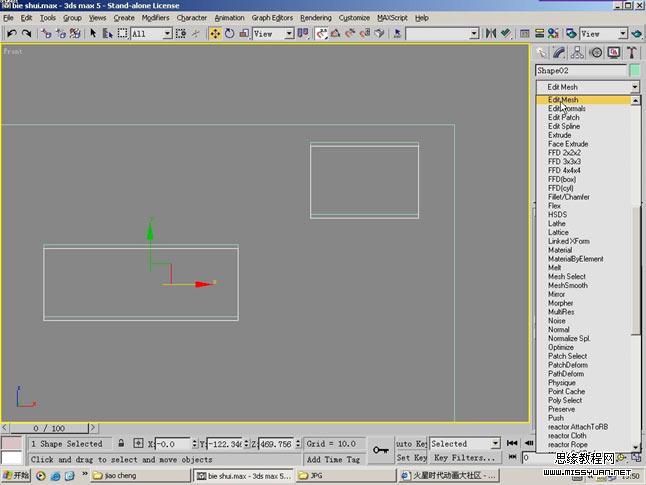Toggle Auto Key mode

411,443
